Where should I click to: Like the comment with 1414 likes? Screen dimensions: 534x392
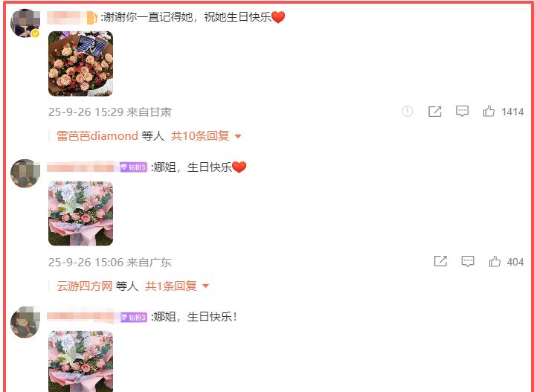pyautogui.click(x=489, y=112)
